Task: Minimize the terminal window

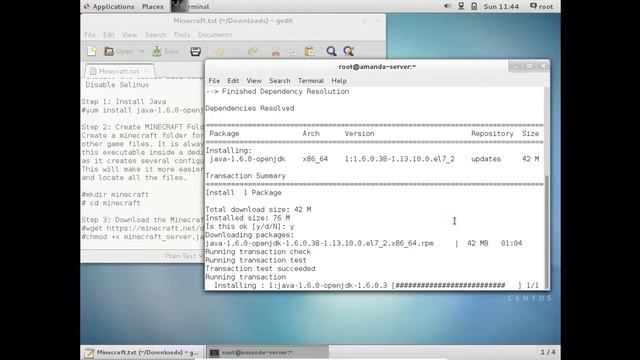Action: click(x=515, y=67)
